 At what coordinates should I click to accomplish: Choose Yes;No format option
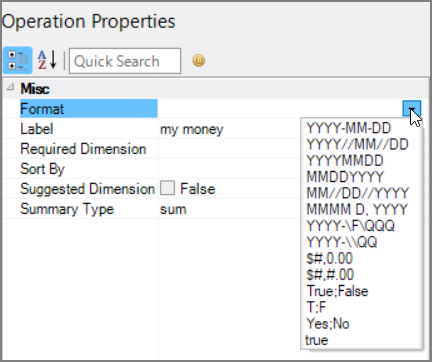pyautogui.click(x=328, y=324)
